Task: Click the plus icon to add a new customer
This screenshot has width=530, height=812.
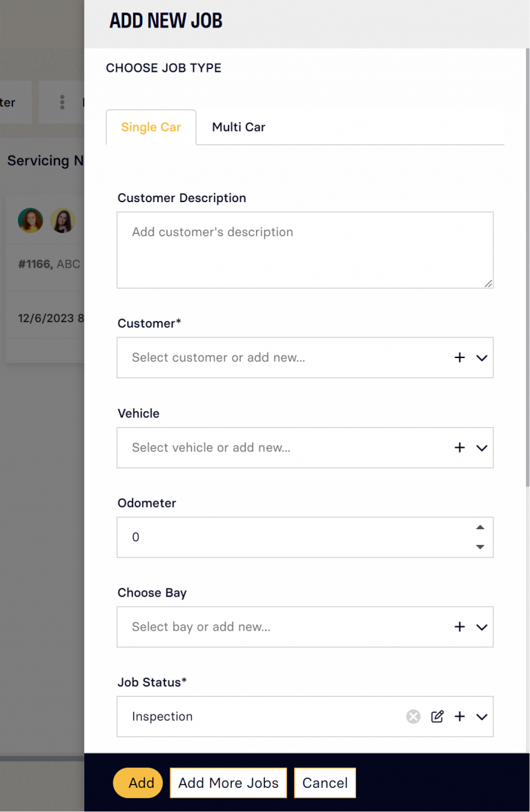Action: pyautogui.click(x=460, y=357)
